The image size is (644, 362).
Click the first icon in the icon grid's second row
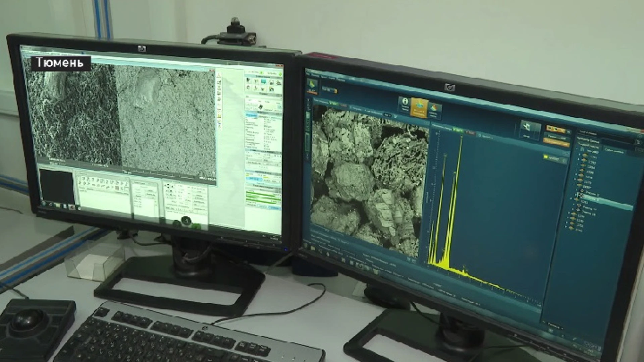248,88
